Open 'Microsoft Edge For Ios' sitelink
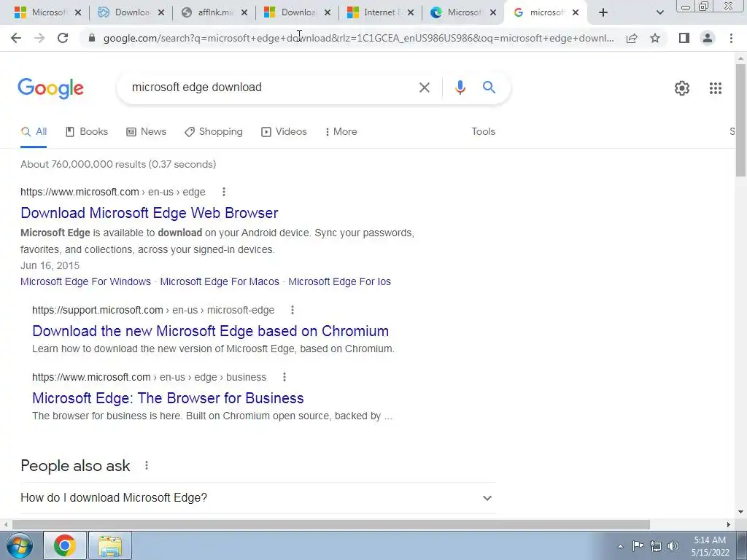The width and height of the screenshot is (747, 560). coord(339,282)
